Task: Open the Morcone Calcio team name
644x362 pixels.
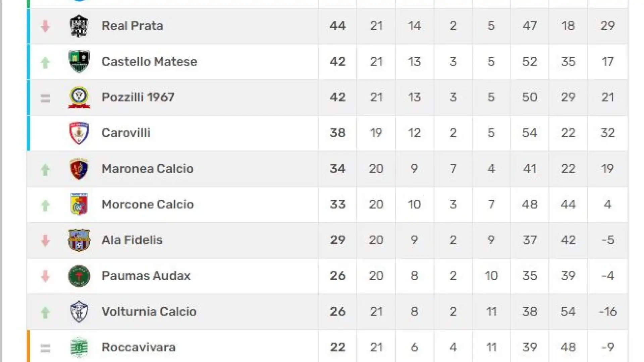Action: (x=148, y=204)
